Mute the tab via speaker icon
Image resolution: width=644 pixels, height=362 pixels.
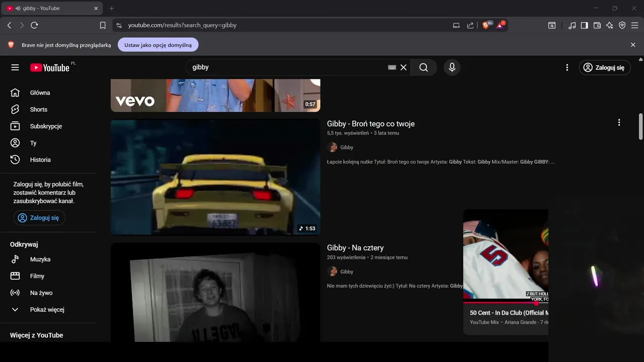[18, 8]
